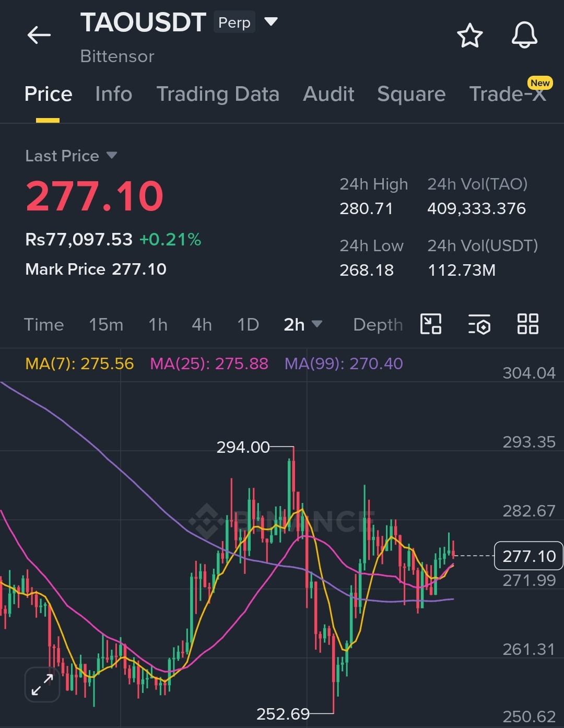
Task: Select the 1D interval
Action: 248,324
